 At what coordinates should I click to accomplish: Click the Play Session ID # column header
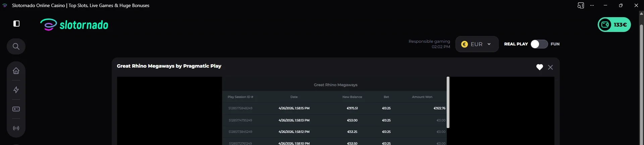tap(240, 97)
